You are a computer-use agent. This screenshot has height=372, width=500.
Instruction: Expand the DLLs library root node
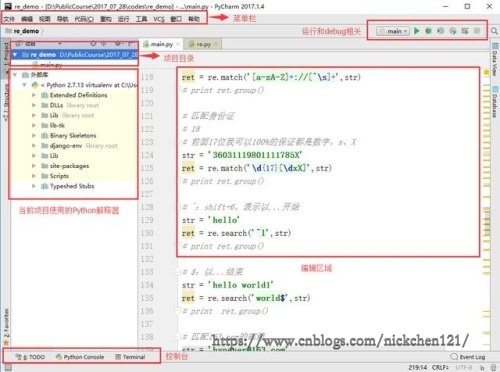34,105
